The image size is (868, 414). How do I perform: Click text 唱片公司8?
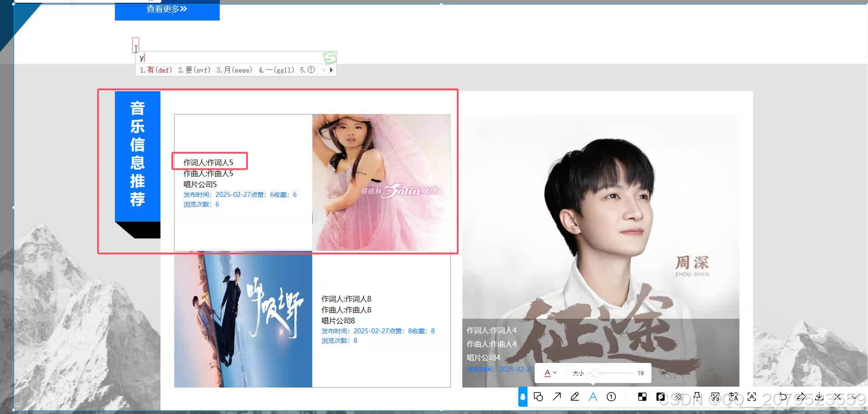(x=338, y=321)
